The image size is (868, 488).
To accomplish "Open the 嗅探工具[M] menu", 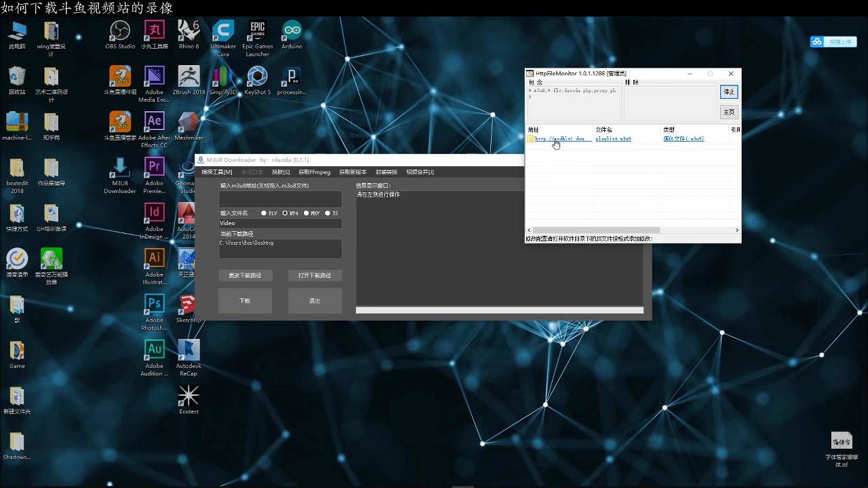I will pos(217,172).
